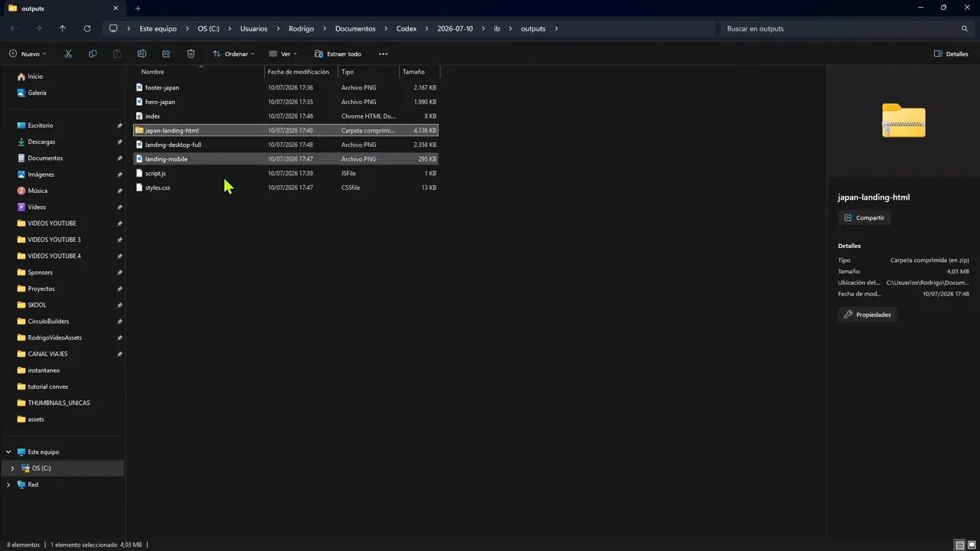Open Imágenes in the sidebar
This screenshot has width=980, height=551.
tap(41, 174)
